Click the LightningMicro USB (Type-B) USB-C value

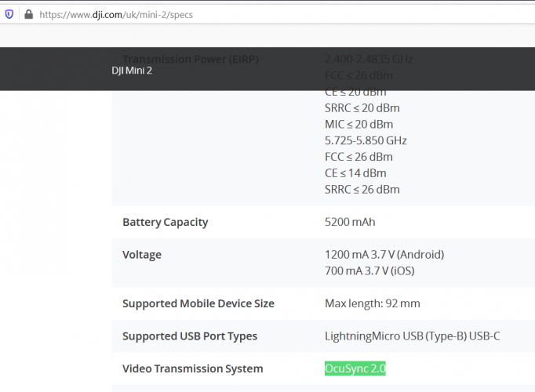point(412,336)
